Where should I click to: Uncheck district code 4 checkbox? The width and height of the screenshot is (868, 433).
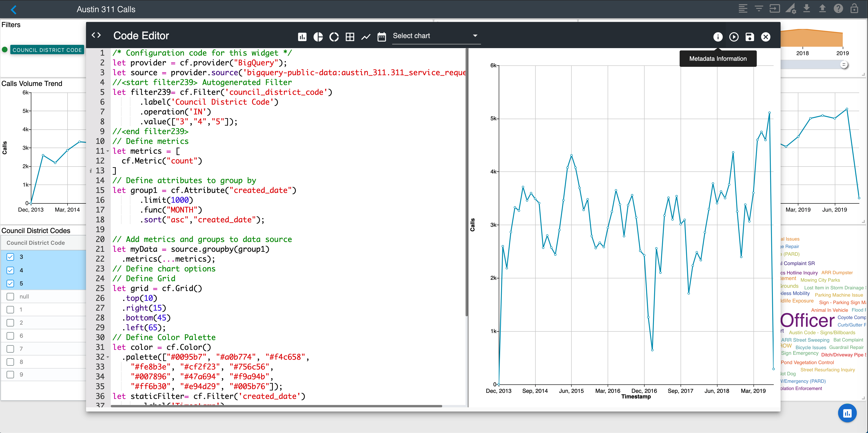click(11, 270)
